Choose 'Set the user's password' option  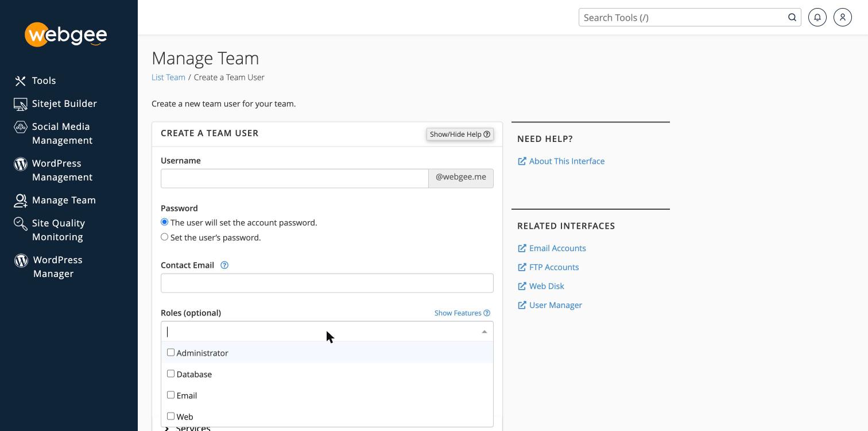pyautogui.click(x=165, y=237)
